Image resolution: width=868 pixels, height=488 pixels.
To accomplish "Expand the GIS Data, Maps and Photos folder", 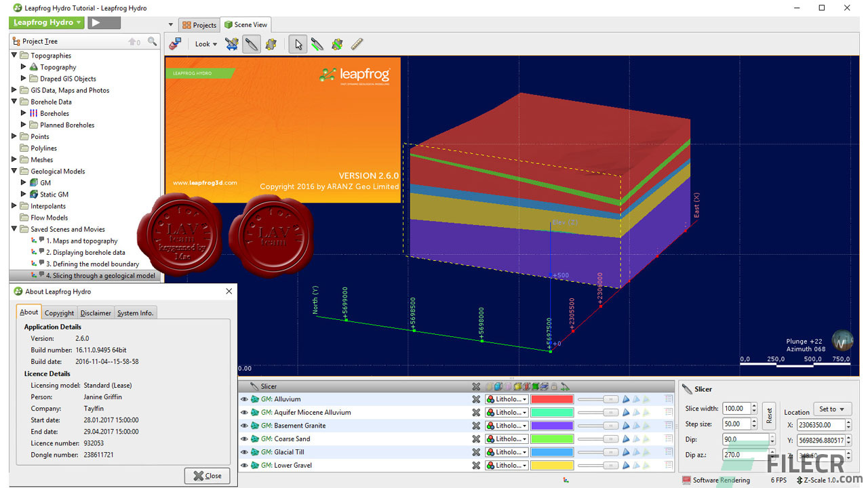I will 14,90.
